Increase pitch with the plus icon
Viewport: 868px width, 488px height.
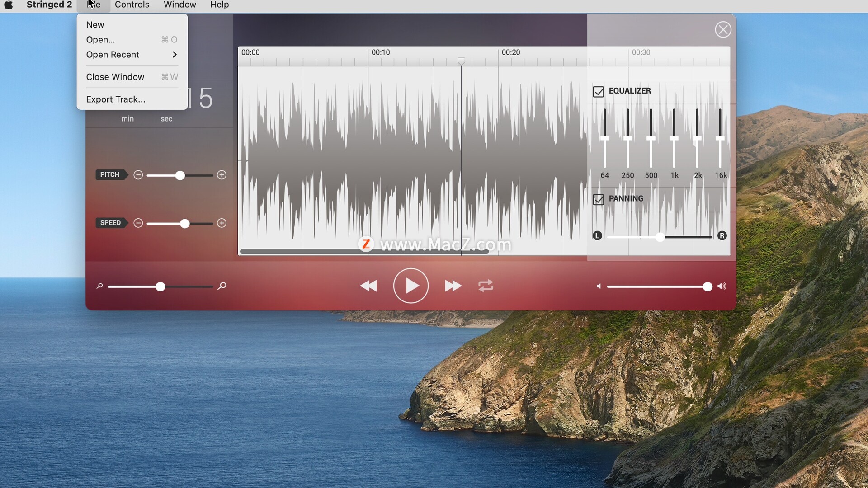click(x=222, y=175)
